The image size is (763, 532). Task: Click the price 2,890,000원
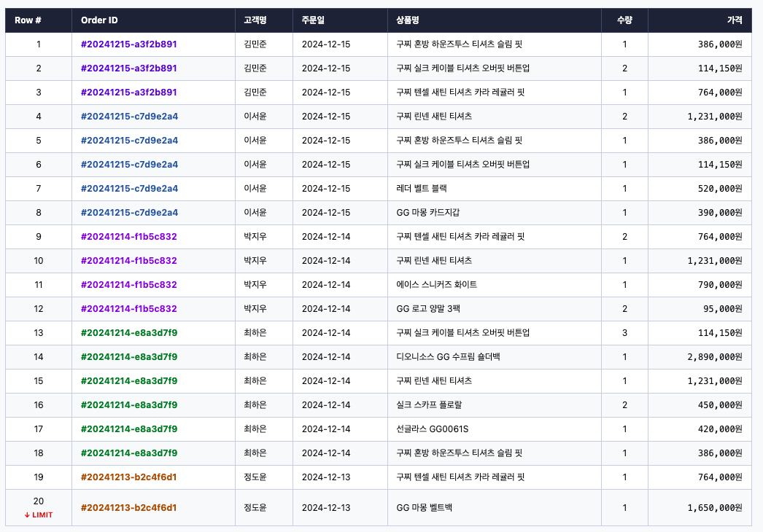tap(715, 357)
